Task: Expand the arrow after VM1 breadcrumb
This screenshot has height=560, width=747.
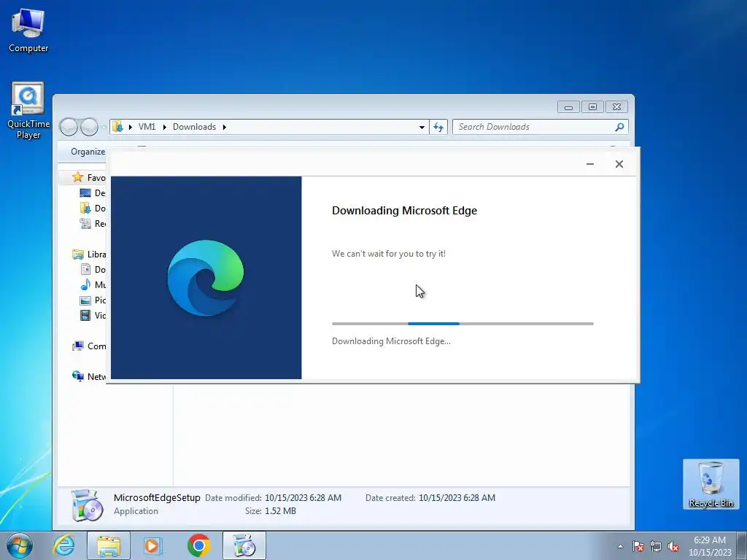Action: (164, 127)
